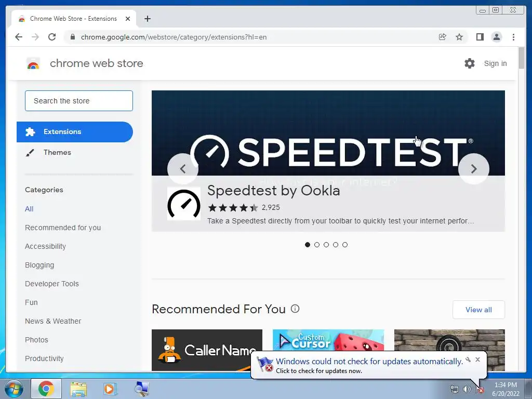
Task: Click the wrench icon in update balloon
Action: 468,360
